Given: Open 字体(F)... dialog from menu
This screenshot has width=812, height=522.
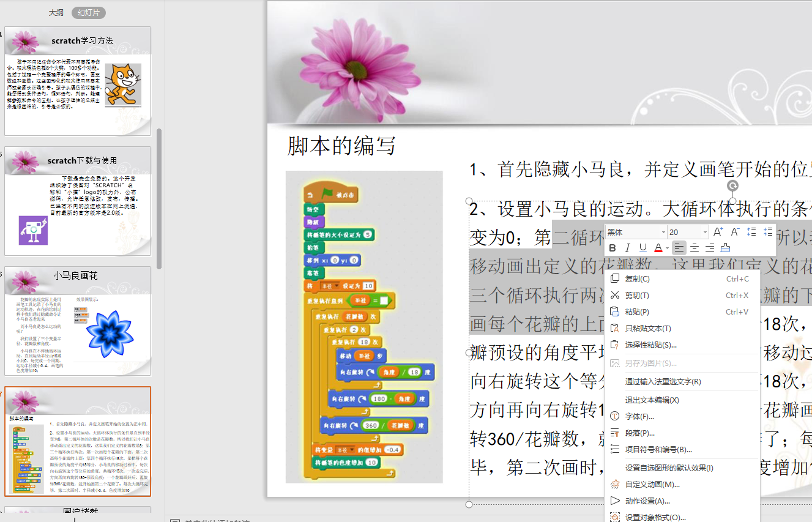Looking at the screenshot, I should [x=682, y=416].
